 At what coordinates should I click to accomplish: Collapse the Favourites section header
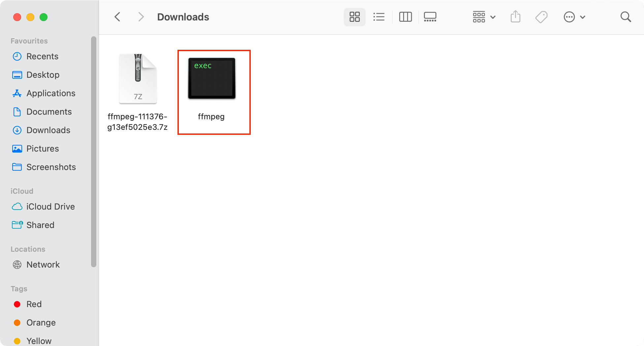click(x=29, y=41)
